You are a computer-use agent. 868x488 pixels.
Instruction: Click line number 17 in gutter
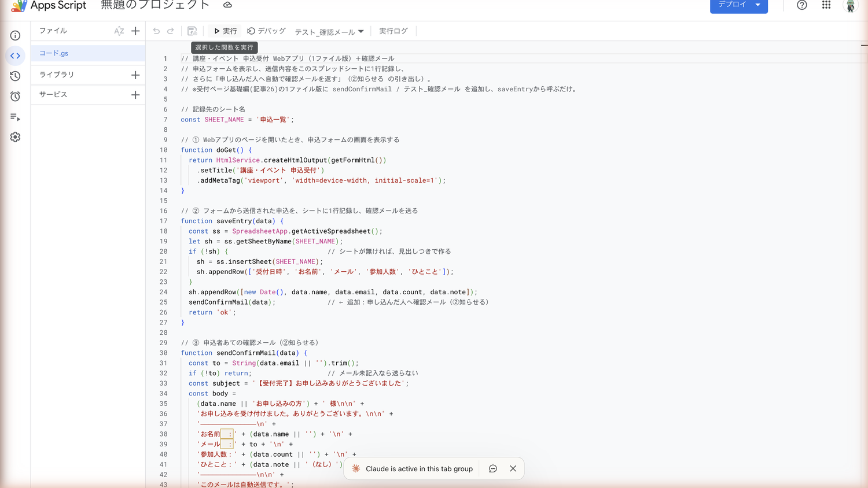(x=164, y=221)
